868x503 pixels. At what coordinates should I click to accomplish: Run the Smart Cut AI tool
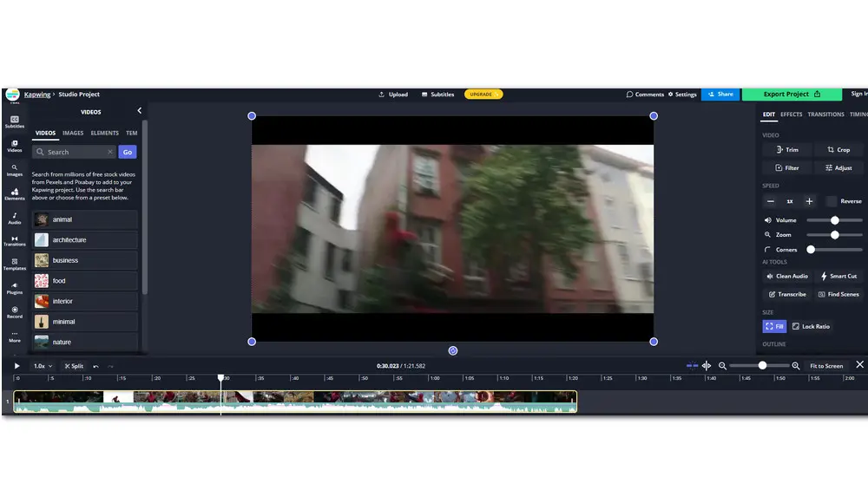[x=838, y=276]
